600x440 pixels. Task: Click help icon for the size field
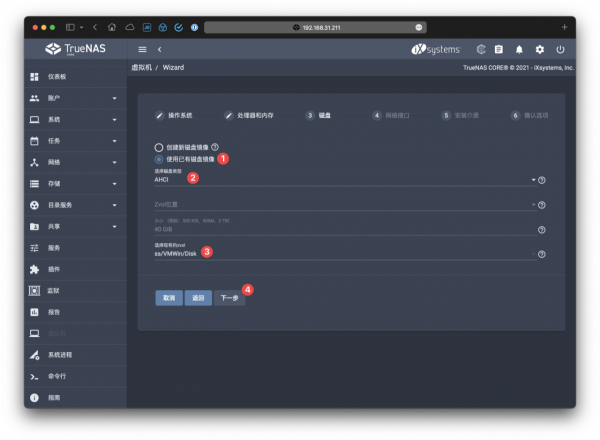point(542,230)
